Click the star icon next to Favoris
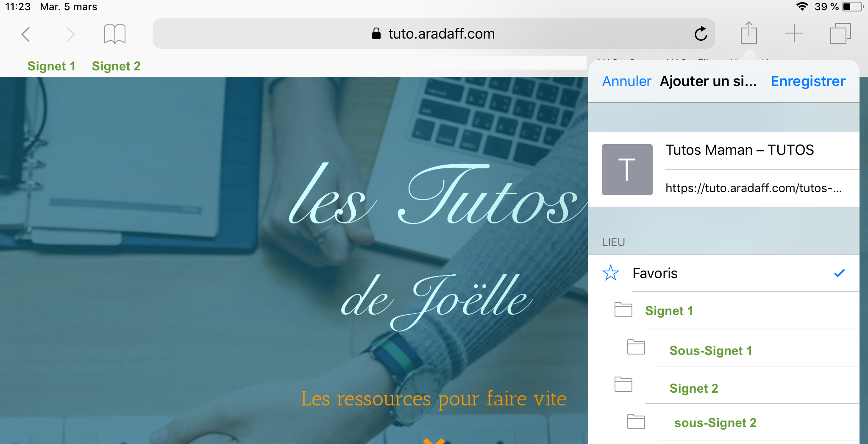The image size is (868, 444). pyautogui.click(x=611, y=273)
